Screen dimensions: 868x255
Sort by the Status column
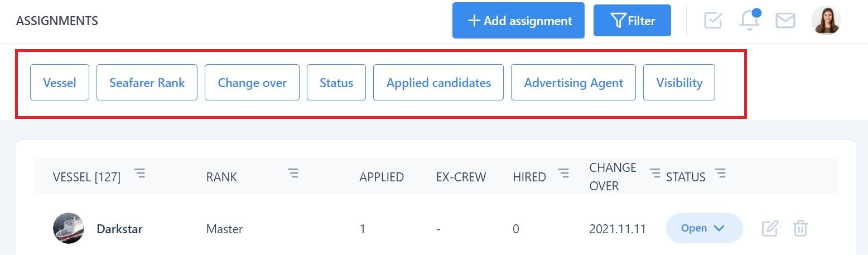(721, 174)
